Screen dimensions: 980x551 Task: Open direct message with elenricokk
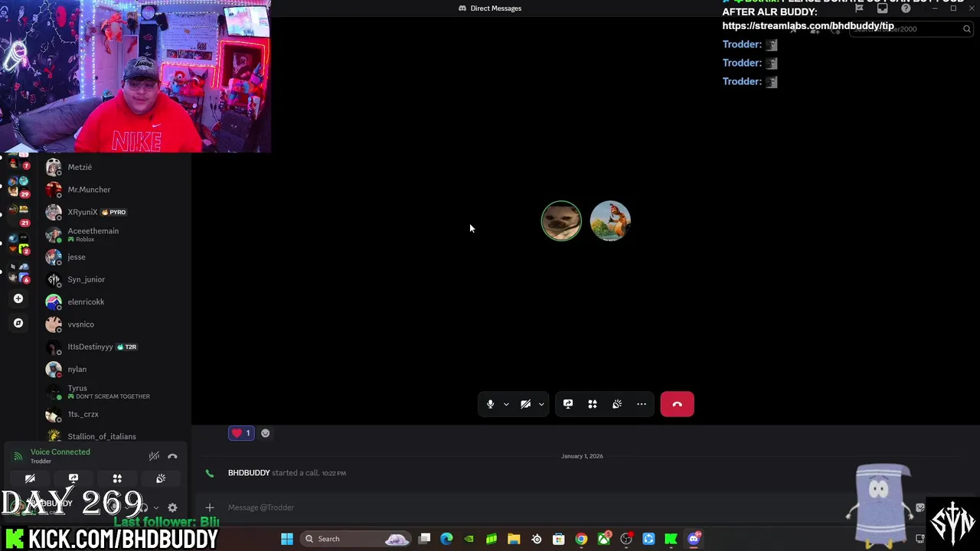coord(115,302)
